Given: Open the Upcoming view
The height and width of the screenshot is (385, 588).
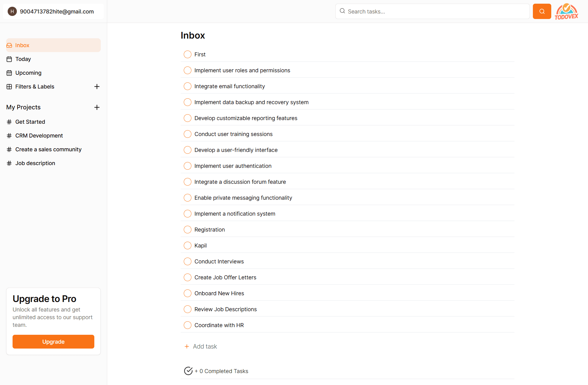Looking at the screenshot, I should click(x=28, y=73).
